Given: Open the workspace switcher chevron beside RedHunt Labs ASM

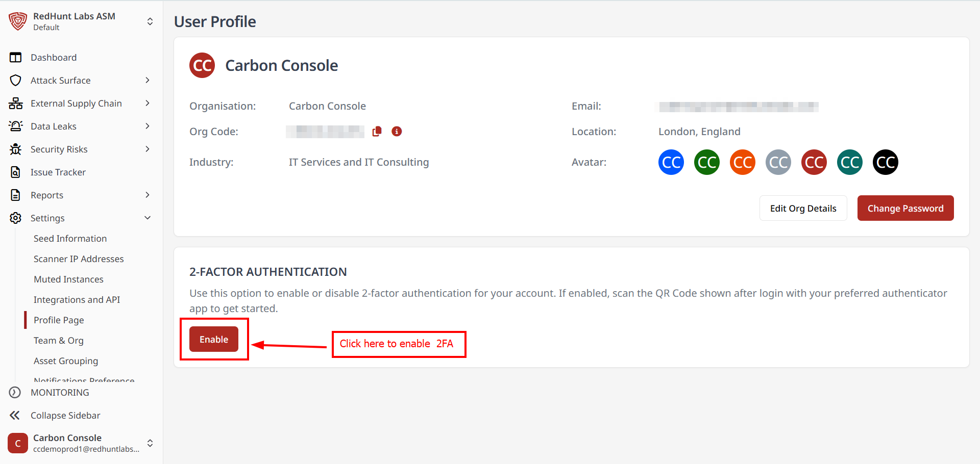Looking at the screenshot, I should tap(150, 21).
